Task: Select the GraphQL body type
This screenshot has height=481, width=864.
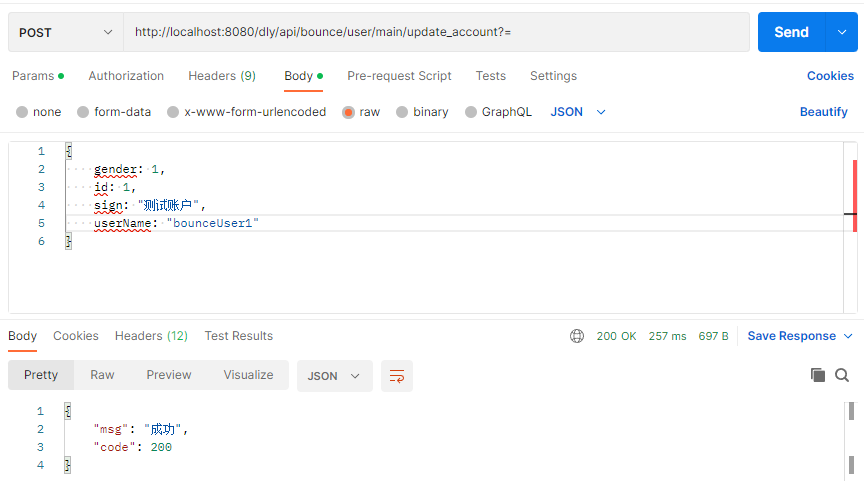Action: pyautogui.click(x=471, y=112)
